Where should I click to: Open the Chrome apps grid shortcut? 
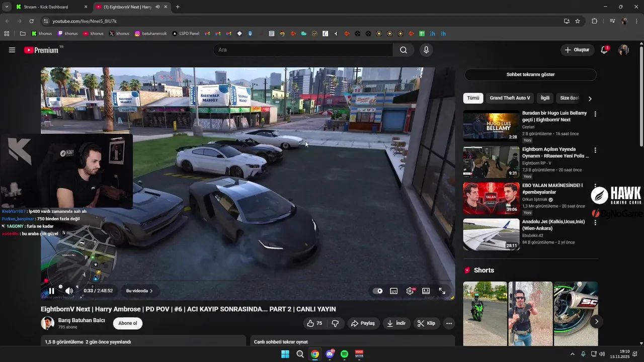[x=7, y=34]
